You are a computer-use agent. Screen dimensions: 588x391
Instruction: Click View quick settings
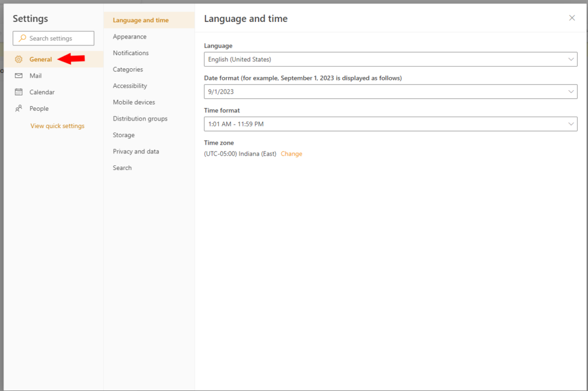pyautogui.click(x=57, y=126)
